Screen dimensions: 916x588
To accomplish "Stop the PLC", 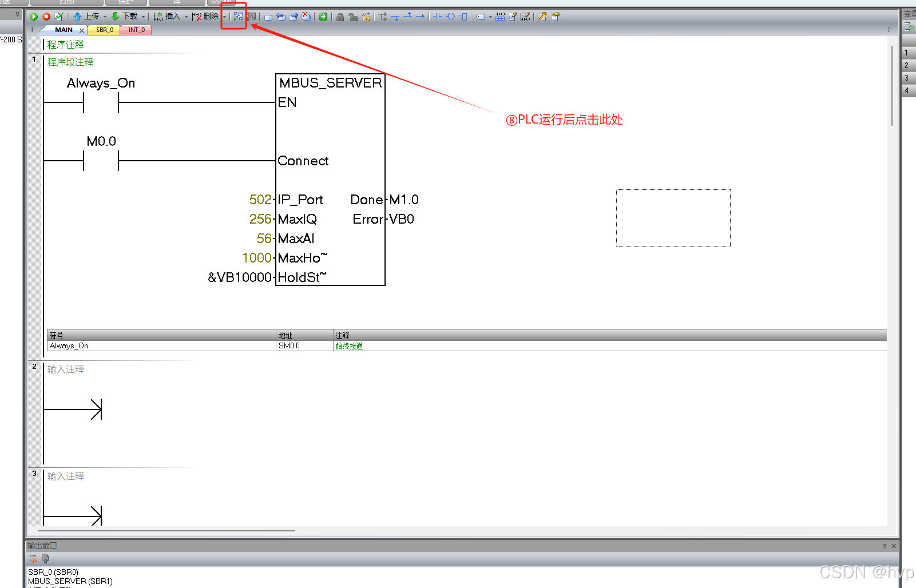I will coord(46,16).
